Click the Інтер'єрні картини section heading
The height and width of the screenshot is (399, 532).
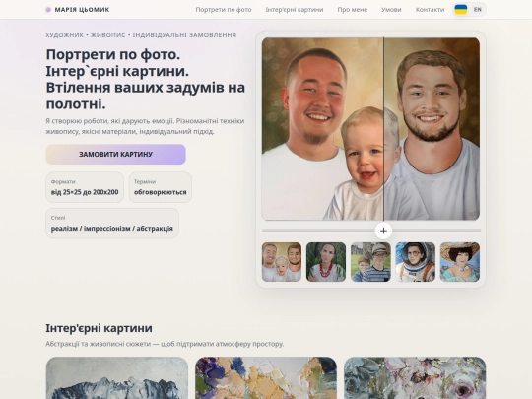pyautogui.click(x=100, y=328)
